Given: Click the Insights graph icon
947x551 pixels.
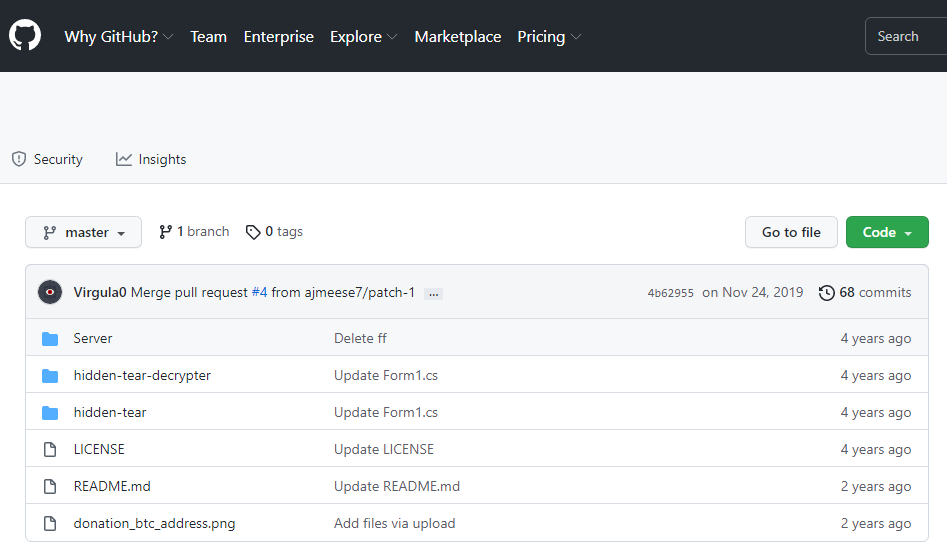Looking at the screenshot, I should (x=124, y=159).
